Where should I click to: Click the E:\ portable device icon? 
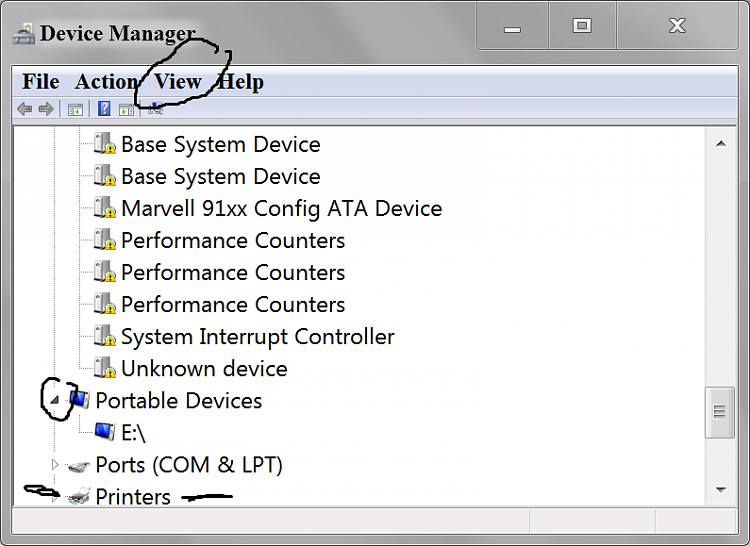[x=104, y=432]
